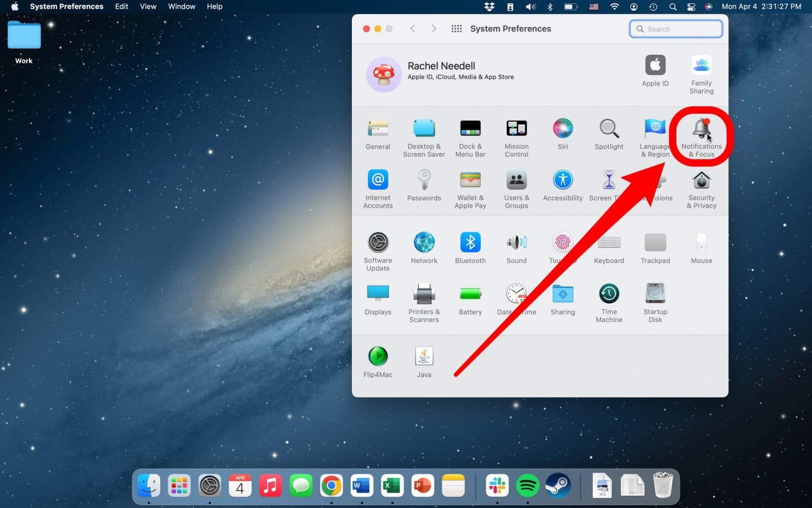The image size is (812, 508).
Task: Show all preference panes via grid button
Action: pos(456,28)
